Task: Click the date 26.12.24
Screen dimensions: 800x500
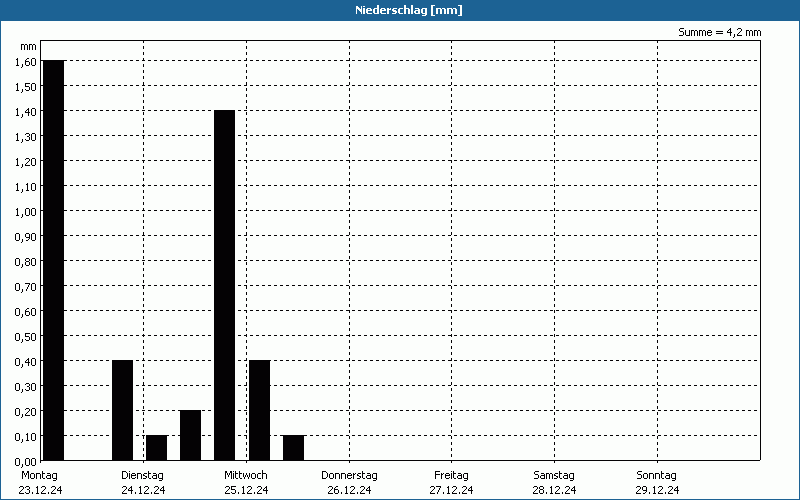Action: coord(349,490)
